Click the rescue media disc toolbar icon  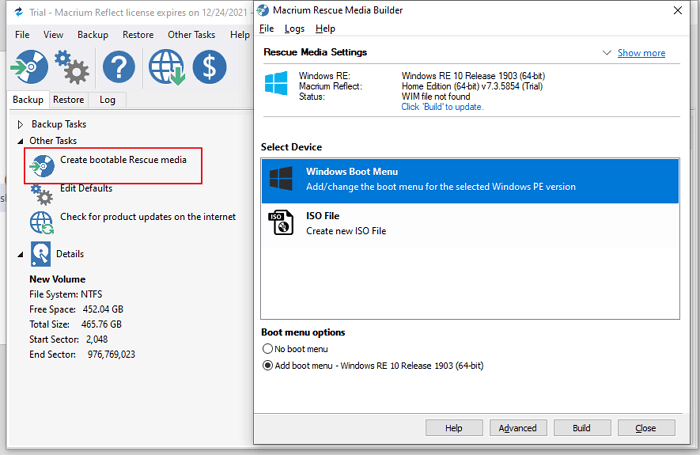click(29, 67)
